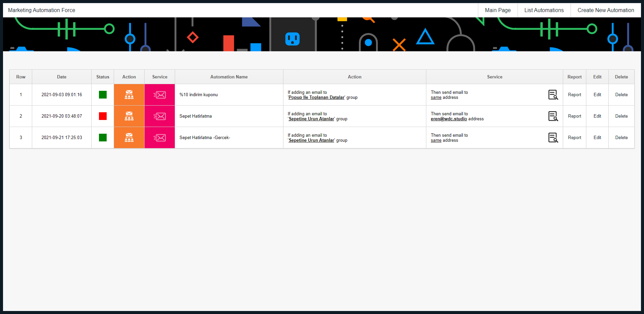Edit the Sepet Hatirlatma -Gercek- automation

(x=597, y=138)
